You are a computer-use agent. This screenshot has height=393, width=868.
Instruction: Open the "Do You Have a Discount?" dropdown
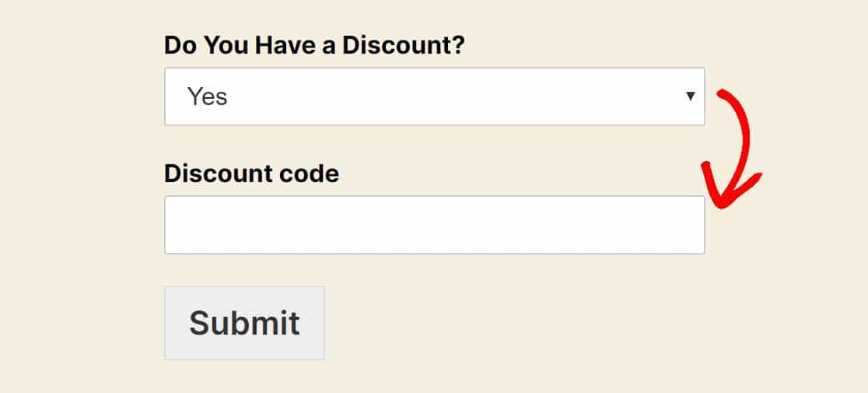tap(434, 96)
